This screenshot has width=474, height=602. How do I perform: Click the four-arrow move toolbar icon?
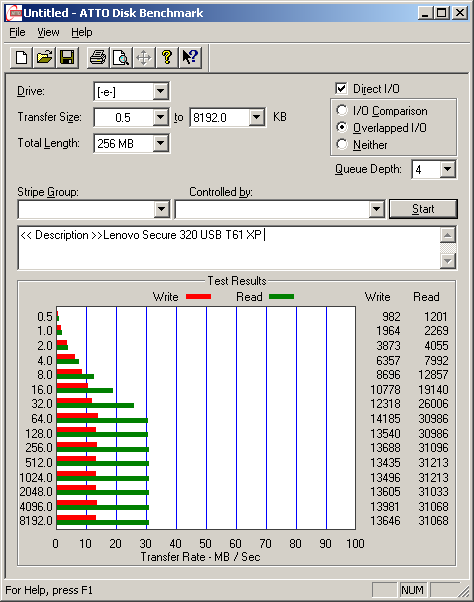[x=144, y=58]
